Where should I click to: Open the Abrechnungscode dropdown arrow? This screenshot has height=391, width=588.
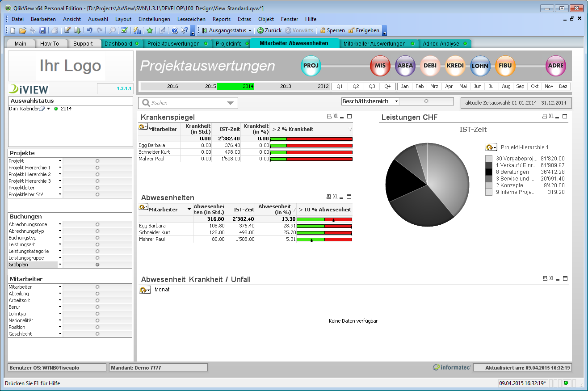[x=60, y=224]
